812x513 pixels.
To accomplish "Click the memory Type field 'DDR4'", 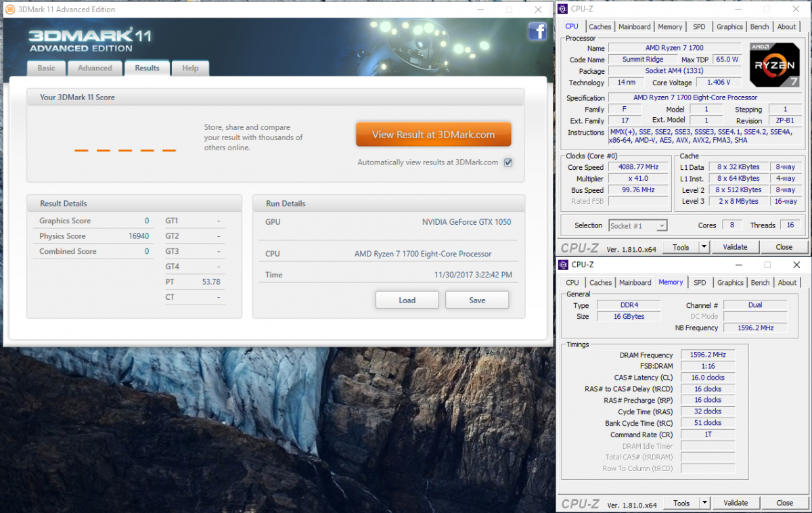I will tap(629, 305).
